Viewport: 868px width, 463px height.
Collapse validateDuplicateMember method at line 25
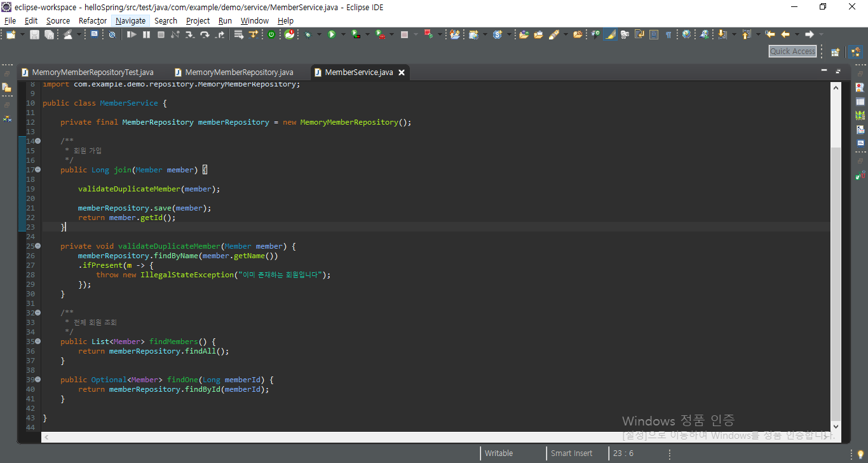38,246
